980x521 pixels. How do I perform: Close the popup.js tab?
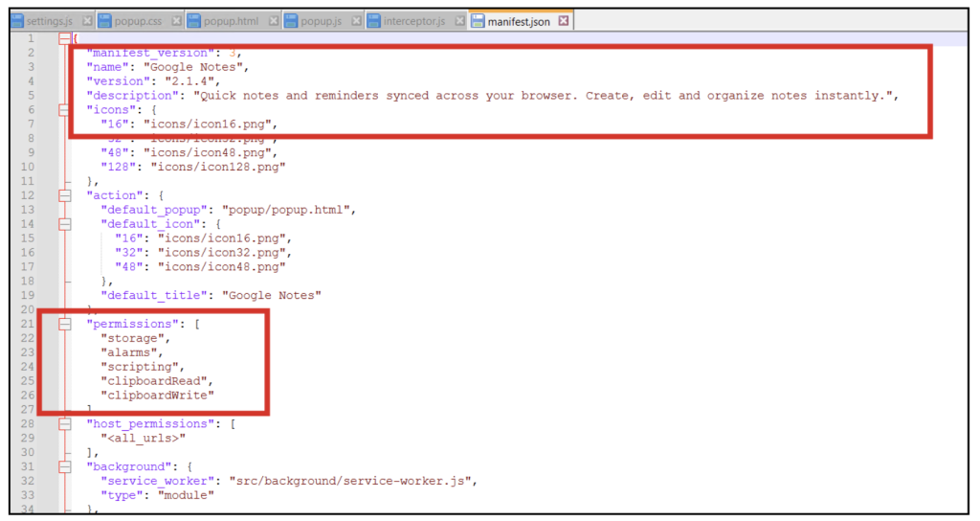(356, 21)
